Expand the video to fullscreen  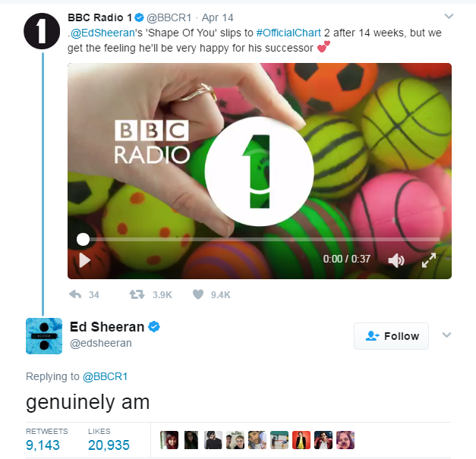tap(429, 260)
